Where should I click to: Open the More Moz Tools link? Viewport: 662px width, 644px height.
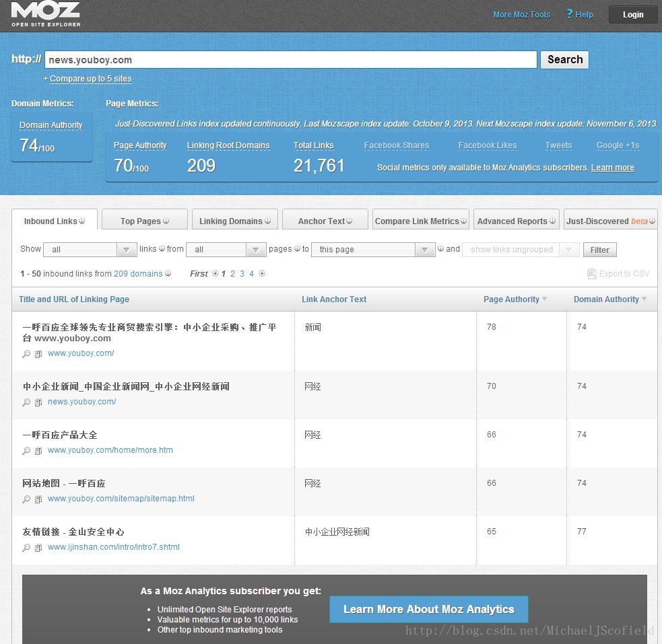click(522, 15)
